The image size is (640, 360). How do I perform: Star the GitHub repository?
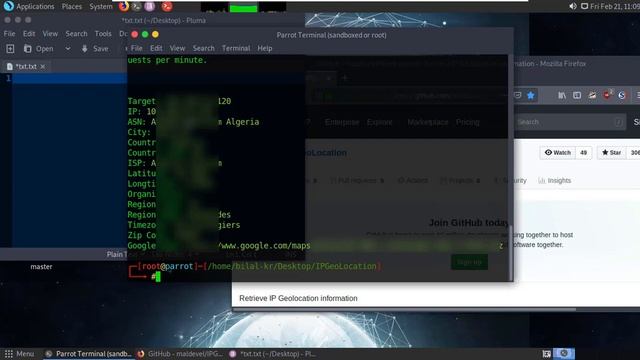coord(611,153)
